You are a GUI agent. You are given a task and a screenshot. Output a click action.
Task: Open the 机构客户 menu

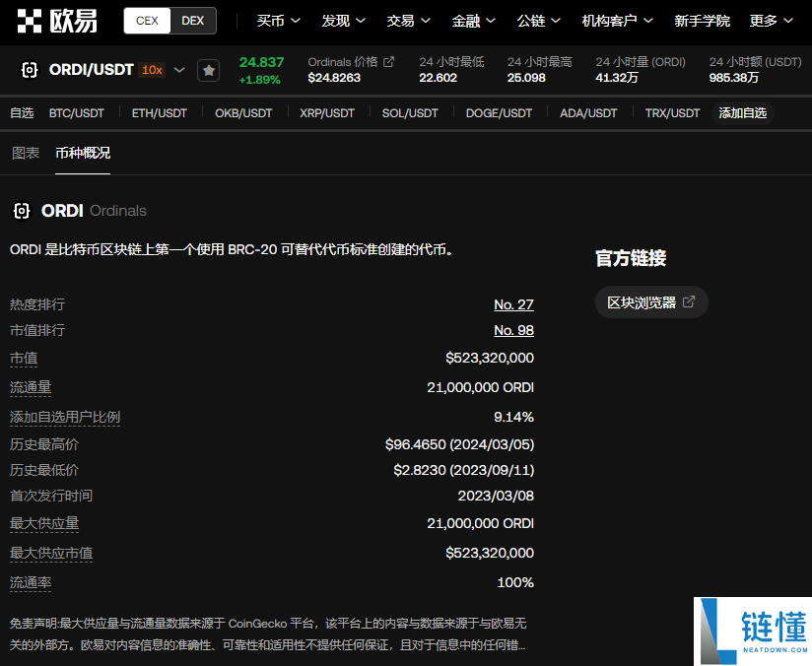(x=617, y=21)
